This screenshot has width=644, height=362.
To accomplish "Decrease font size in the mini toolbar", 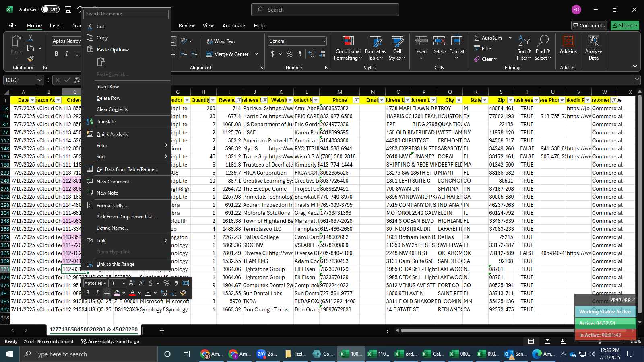I will [x=141, y=283].
